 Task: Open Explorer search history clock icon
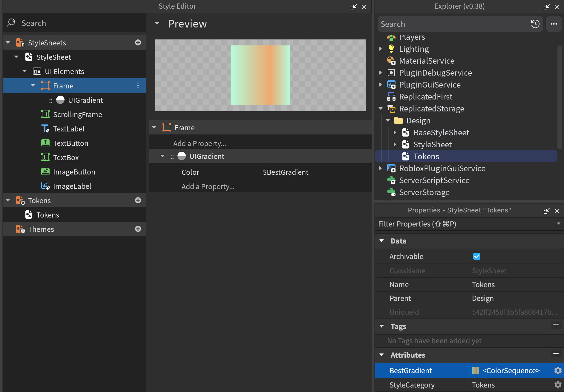click(x=535, y=24)
